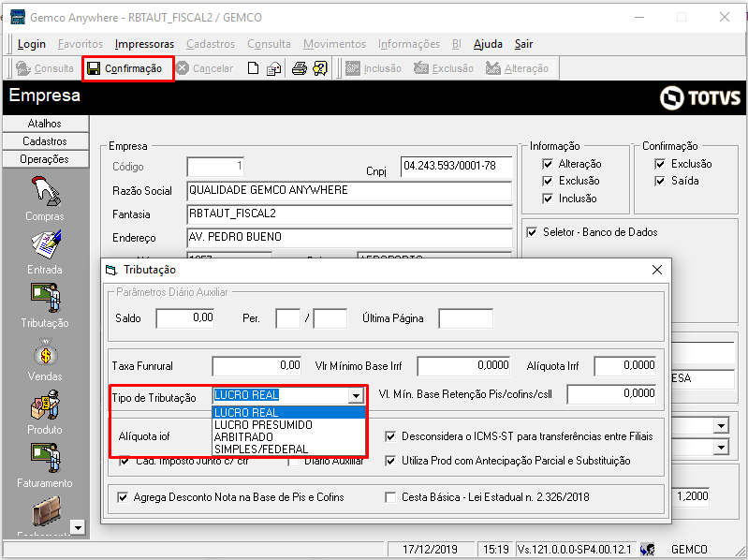Open the Informações menu
The height and width of the screenshot is (560, 748).
click(x=409, y=44)
